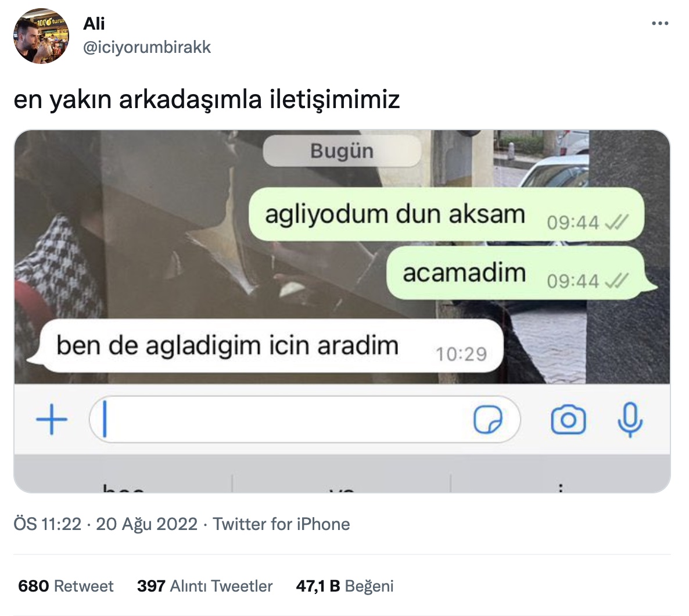Tap the microphone voice message icon

point(630,420)
